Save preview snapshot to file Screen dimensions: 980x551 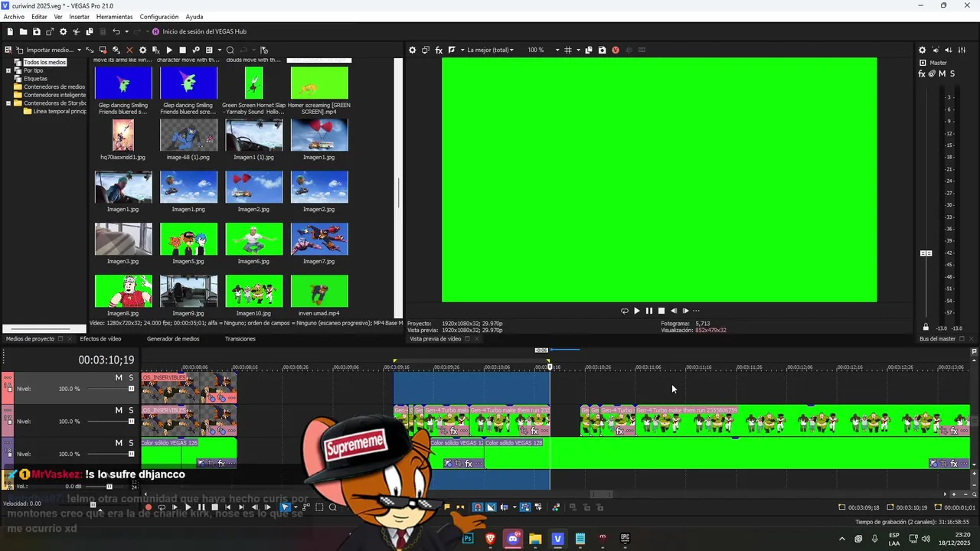point(602,50)
